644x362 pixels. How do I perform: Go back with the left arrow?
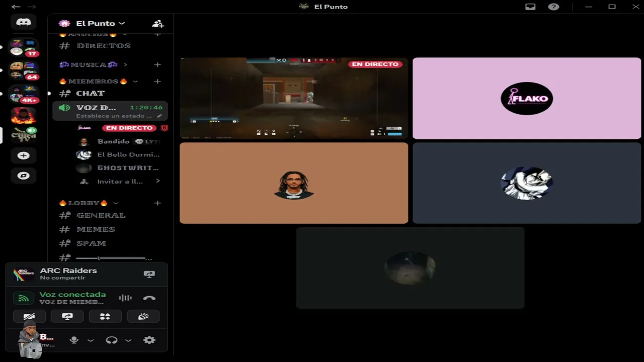[x=16, y=7]
